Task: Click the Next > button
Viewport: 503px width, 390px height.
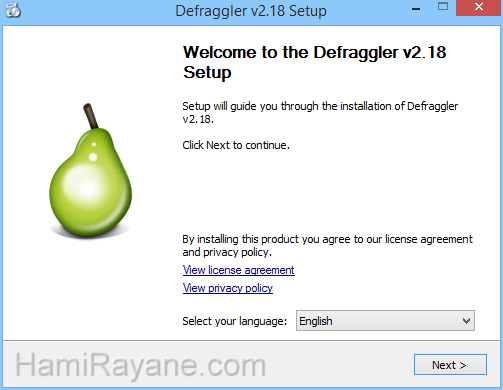Action: coord(450,365)
